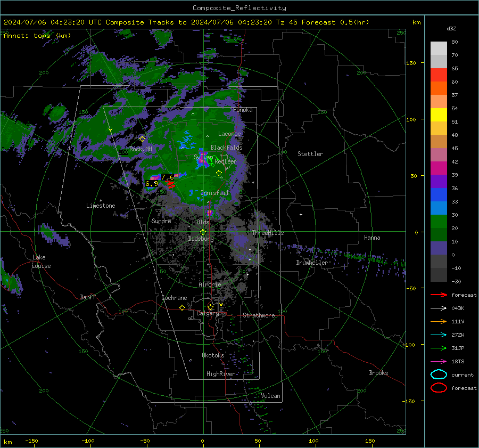Pick the bright yellow 54-51 dBZ color band
Screen dimensions: 479x448
tap(439, 115)
